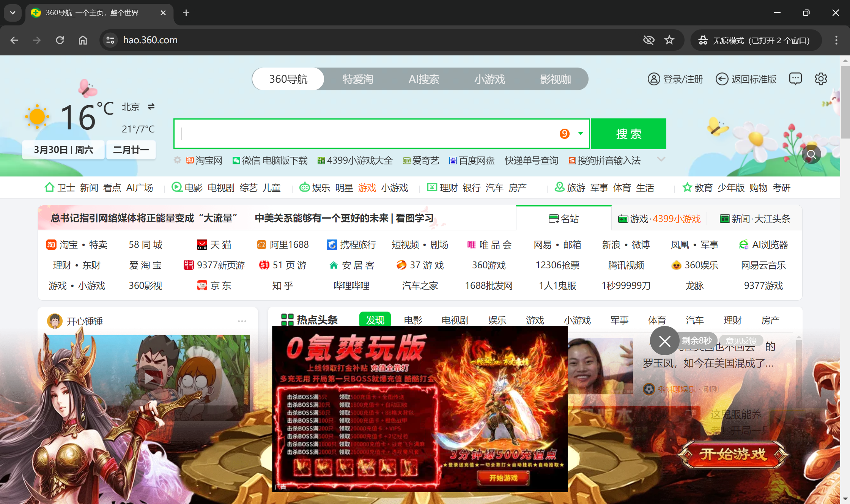Open quick links settings gear
The image size is (850, 504).
click(x=177, y=160)
